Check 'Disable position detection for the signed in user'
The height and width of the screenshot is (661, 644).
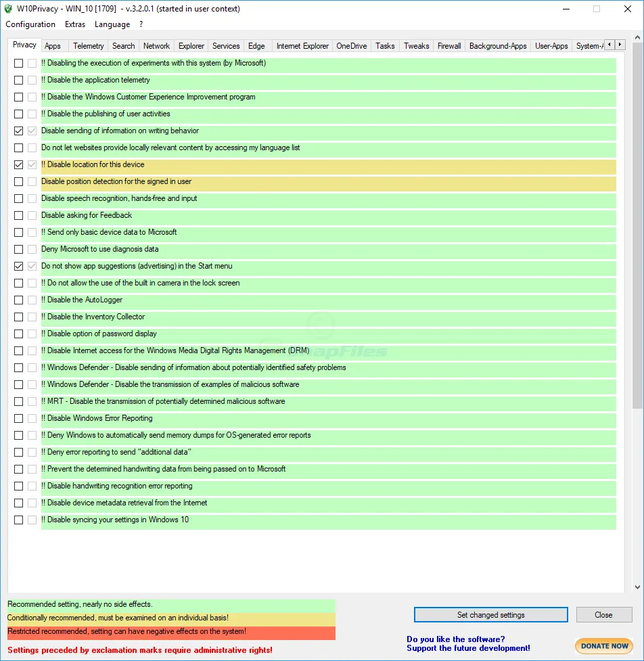[18, 182]
